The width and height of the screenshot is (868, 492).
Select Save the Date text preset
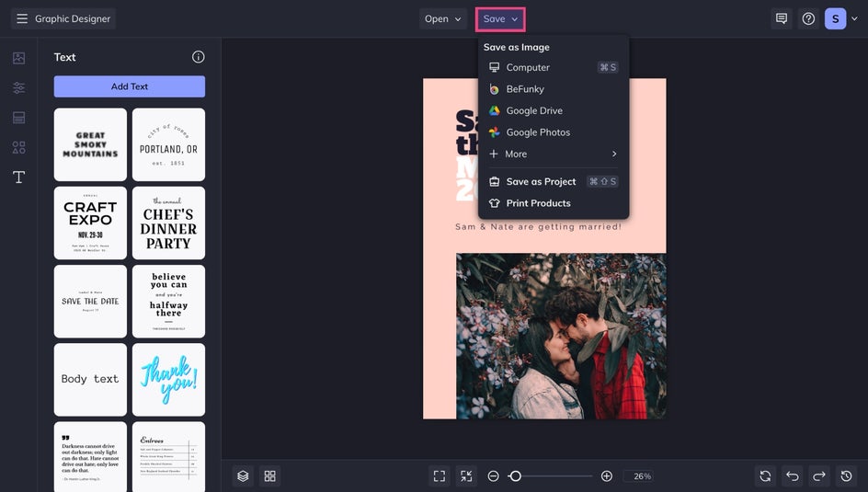point(90,301)
